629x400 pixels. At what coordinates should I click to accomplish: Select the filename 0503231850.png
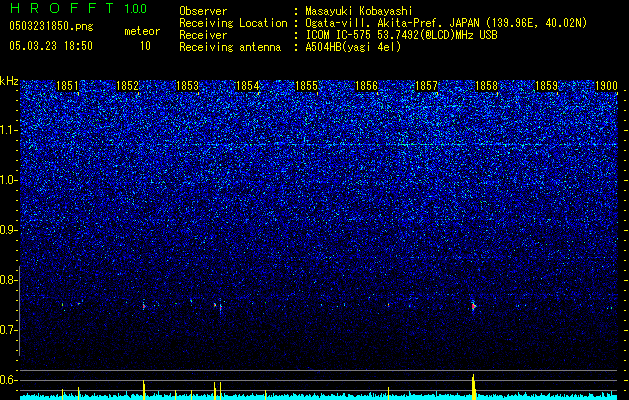tap(51, 26)
